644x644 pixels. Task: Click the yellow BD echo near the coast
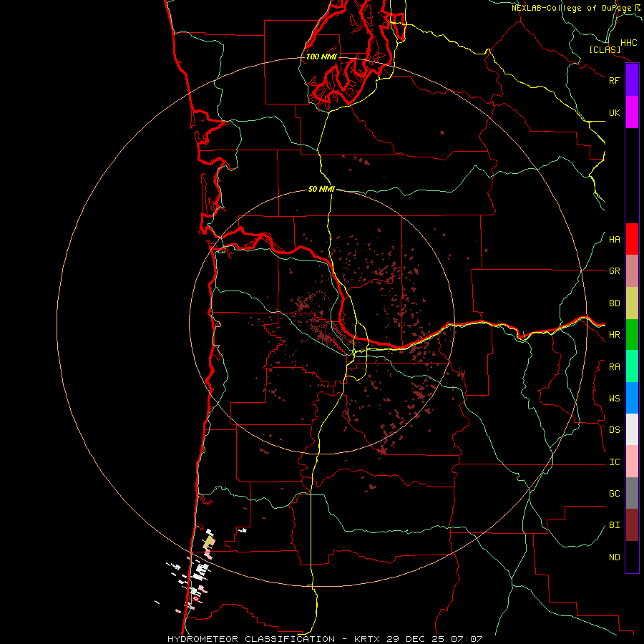[x=209, y=542]
